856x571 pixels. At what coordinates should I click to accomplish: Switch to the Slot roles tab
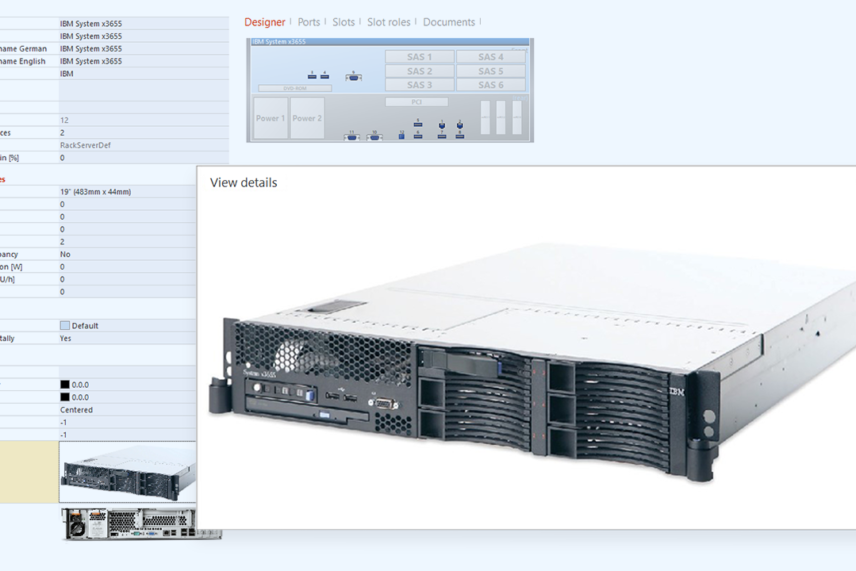coord(388,22)
